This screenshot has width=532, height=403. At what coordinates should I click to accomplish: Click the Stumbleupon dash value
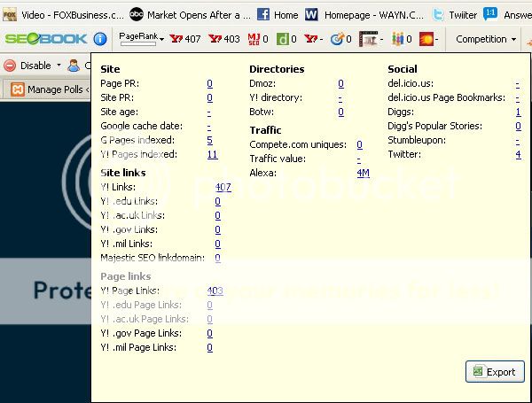click(x=518, y=140)
